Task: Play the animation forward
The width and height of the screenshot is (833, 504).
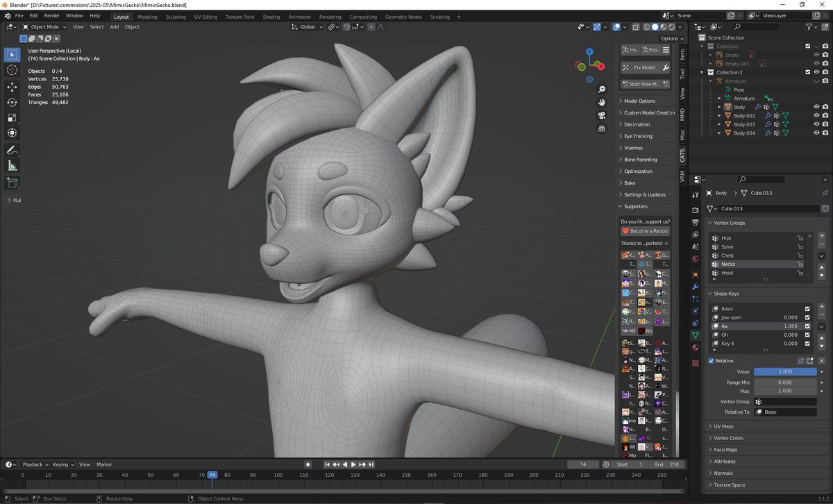Action: [x=353, y=464]
